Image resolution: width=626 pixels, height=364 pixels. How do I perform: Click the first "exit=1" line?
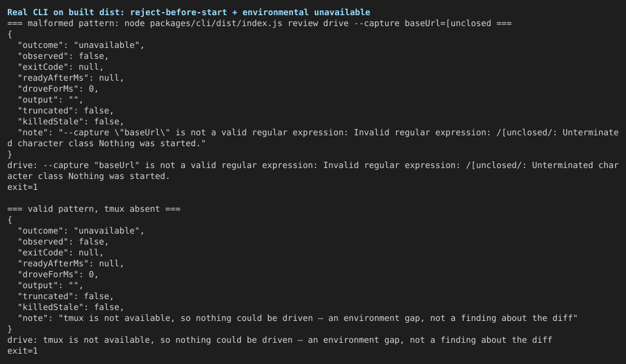[22, 187]
